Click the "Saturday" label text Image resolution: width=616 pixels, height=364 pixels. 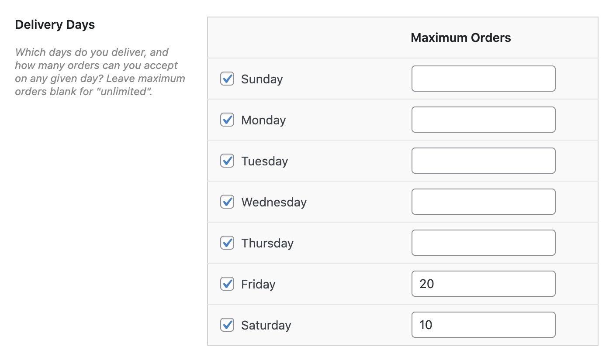coord(266,326)
